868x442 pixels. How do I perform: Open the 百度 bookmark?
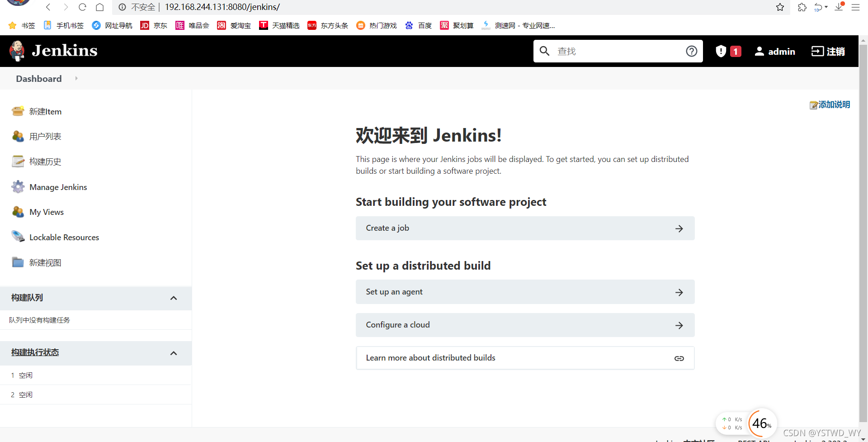[418, 25]
